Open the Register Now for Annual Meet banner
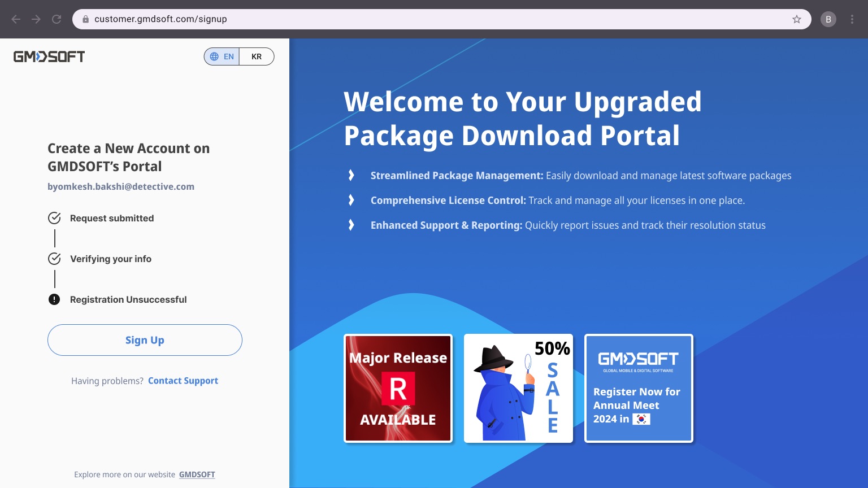Screen dimensions: 868x488 [639, 389]
